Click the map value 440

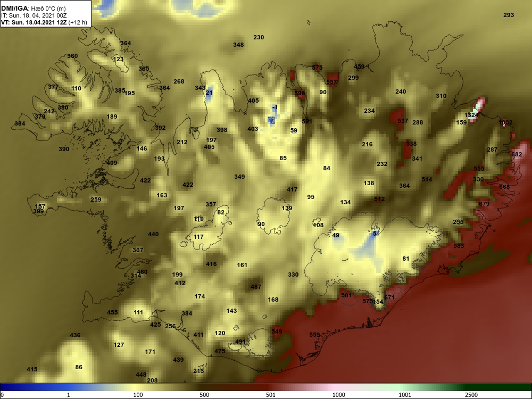click(153, 235)
